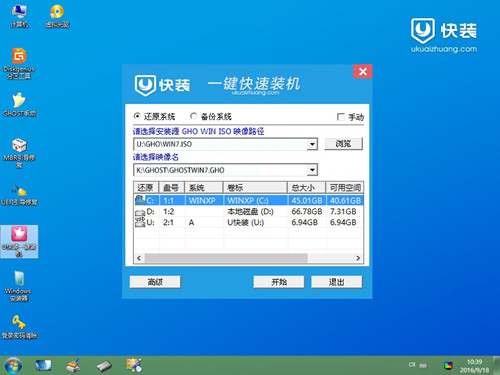Enable the manual mode checkbox
Image resolution: width=500 pixels, height=375 pixels.
pyautogui.click(x=341, y=117)
